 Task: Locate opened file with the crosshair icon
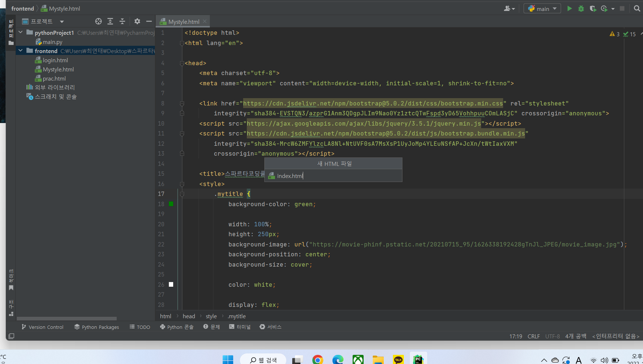click(99, 21)
